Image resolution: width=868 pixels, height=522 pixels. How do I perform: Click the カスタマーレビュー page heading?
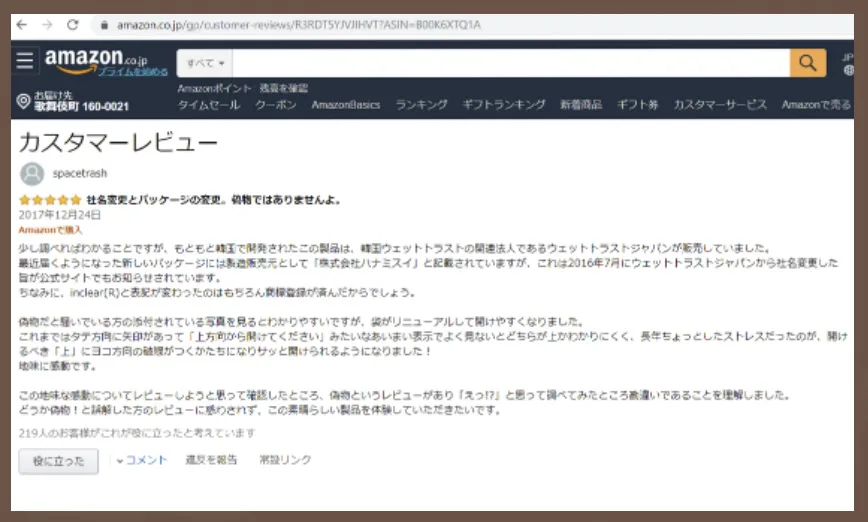point(118,143)
